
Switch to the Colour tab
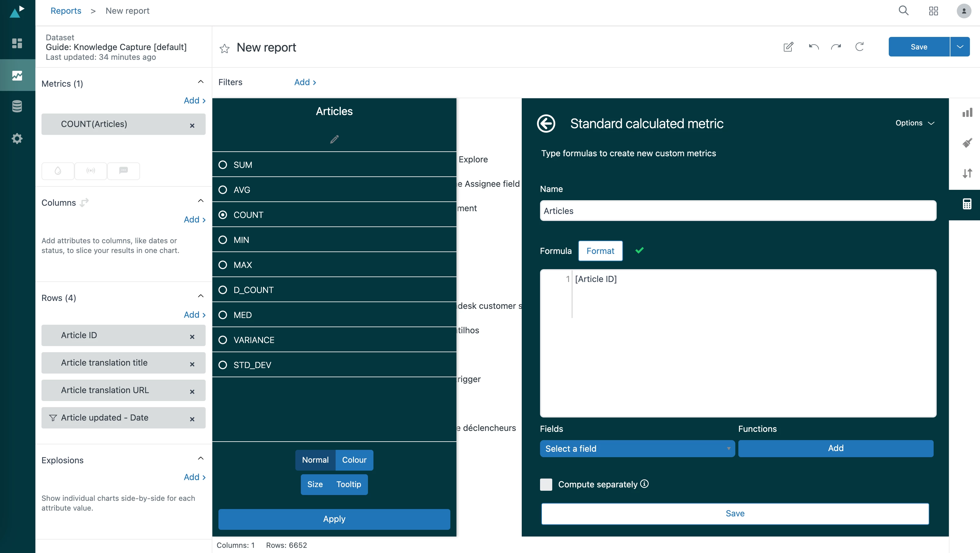click(354, 460)
